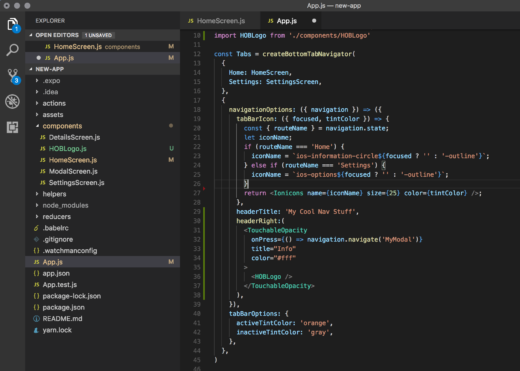Open SettingsScreen.js file
520x371 pixels.
coord(103,183)
